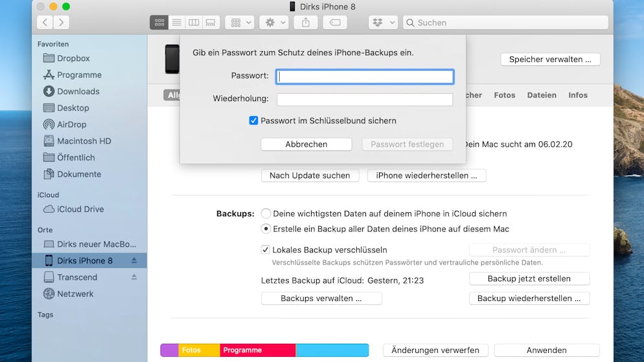Click the Suchen search field

pyautogui.click(x=505, y=23)
